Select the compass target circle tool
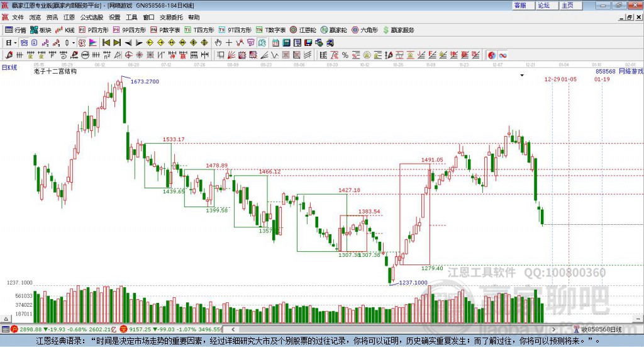Image resolution: width=644 pixels, height=347 pixels. pyautogui.click(x=128, y=55)
